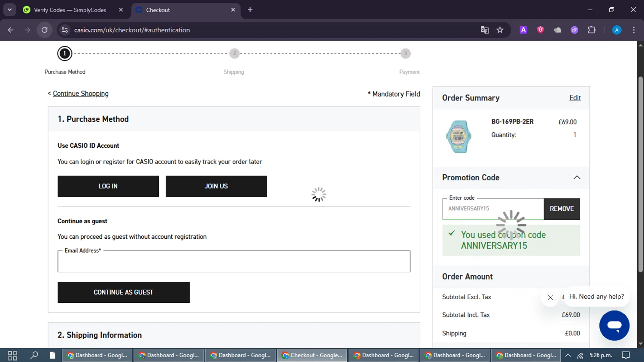Open the Chrome three-dot menu
Image resolution: width=644 pixels, height=362 pixels.
point(634,30)
